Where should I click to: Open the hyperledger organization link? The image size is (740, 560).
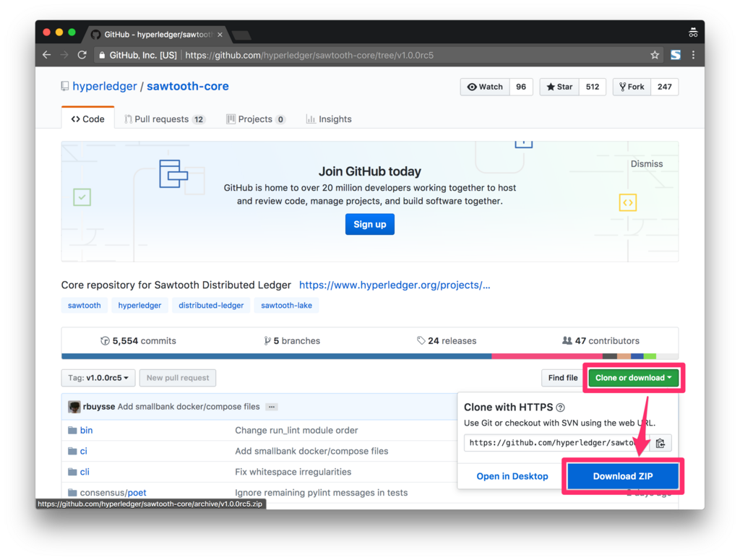pos(104,86)
